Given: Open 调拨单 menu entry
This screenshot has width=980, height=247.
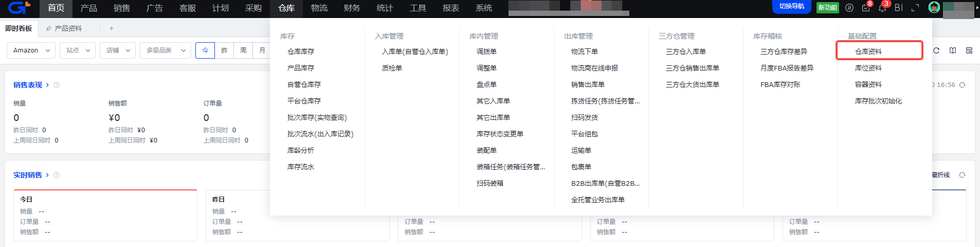Looking at the screenshot, I should tap(486, 51).
